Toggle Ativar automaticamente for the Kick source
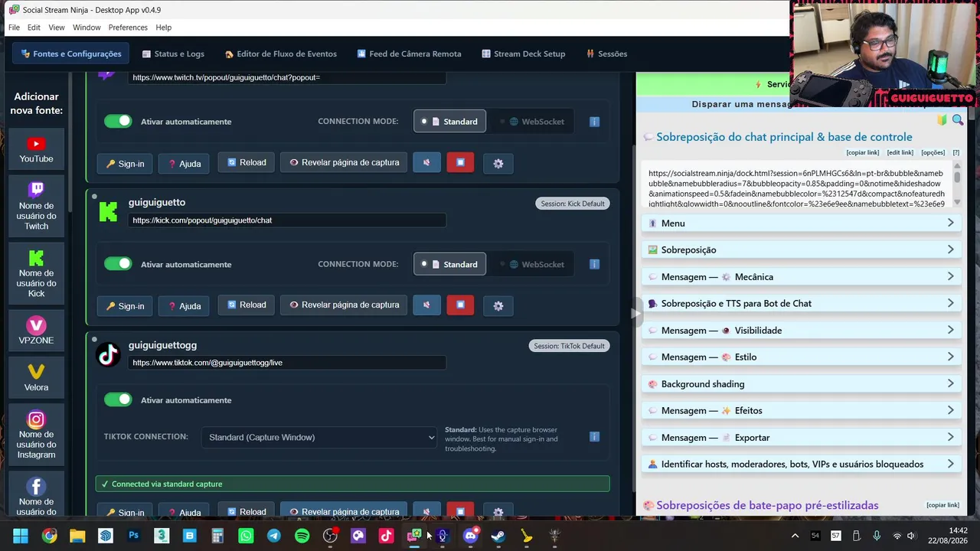Image resolution: width=980 pixels, height=551 pixels. [x=118, y=264]
